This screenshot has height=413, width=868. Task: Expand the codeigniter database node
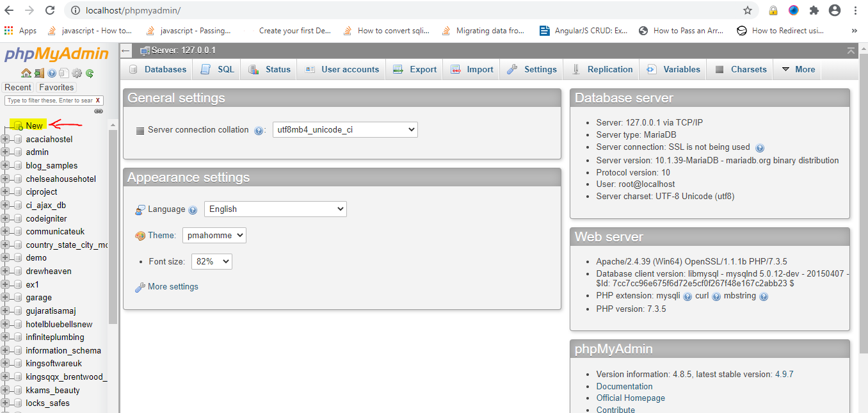coord(6,218)
